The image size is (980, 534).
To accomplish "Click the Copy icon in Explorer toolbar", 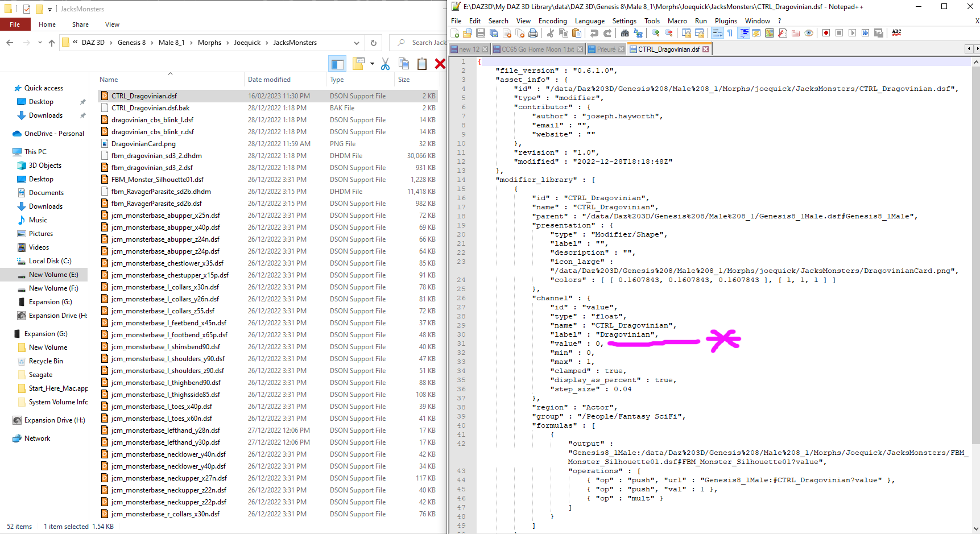I will coord(404,64).
